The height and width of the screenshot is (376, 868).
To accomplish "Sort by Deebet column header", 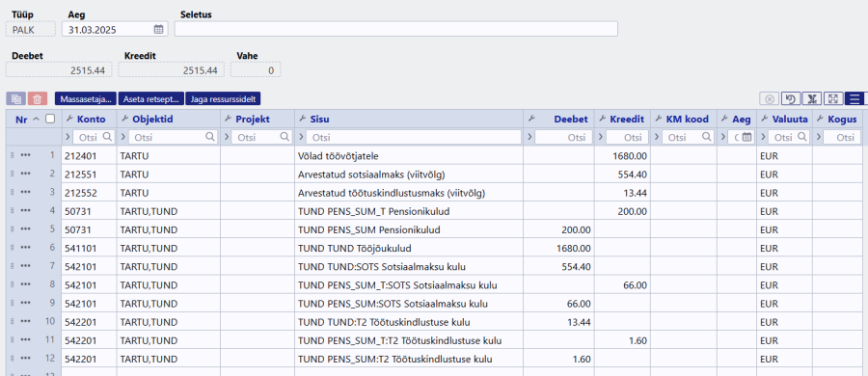I will click(x=572, y=119).
